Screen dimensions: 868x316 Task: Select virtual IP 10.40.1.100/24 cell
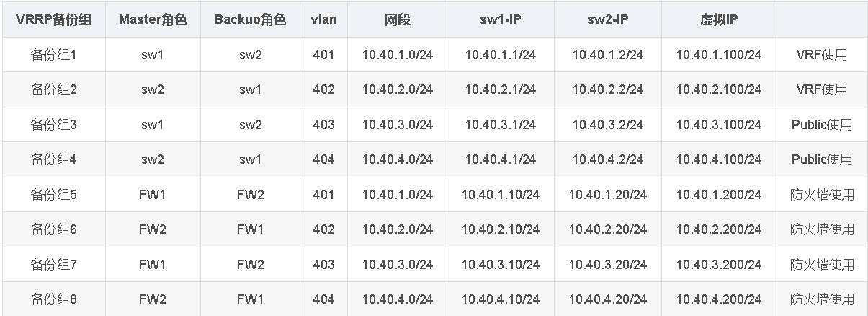(x=719, y=55)
